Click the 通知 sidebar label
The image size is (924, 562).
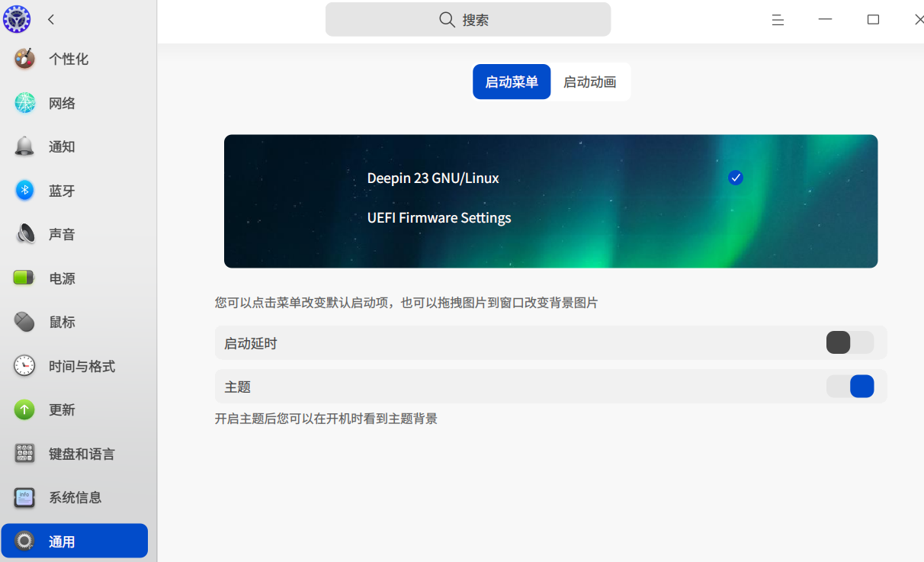[x=62, y=146]
